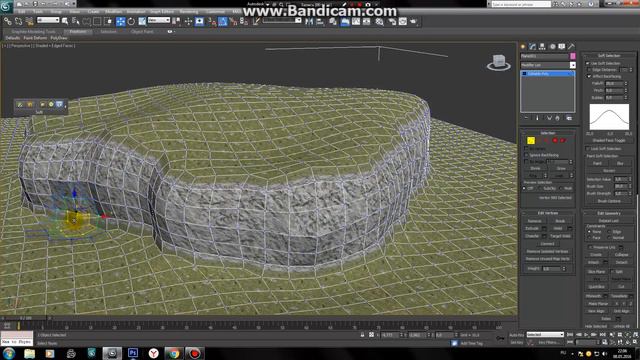Open the Hierarchy command panel tab
Viewport: 640px width, 360px height.
[x=542, y=47]
